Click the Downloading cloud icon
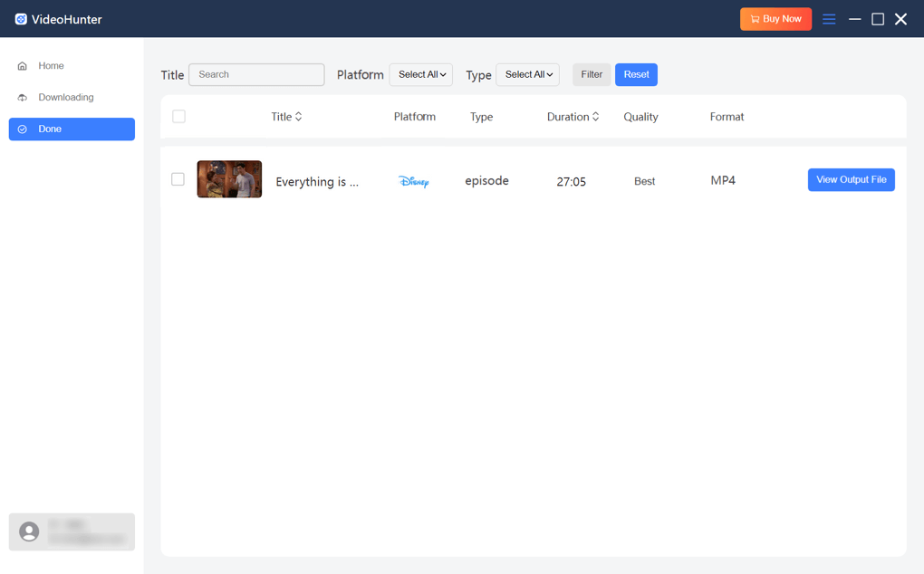 pos(23,98)
